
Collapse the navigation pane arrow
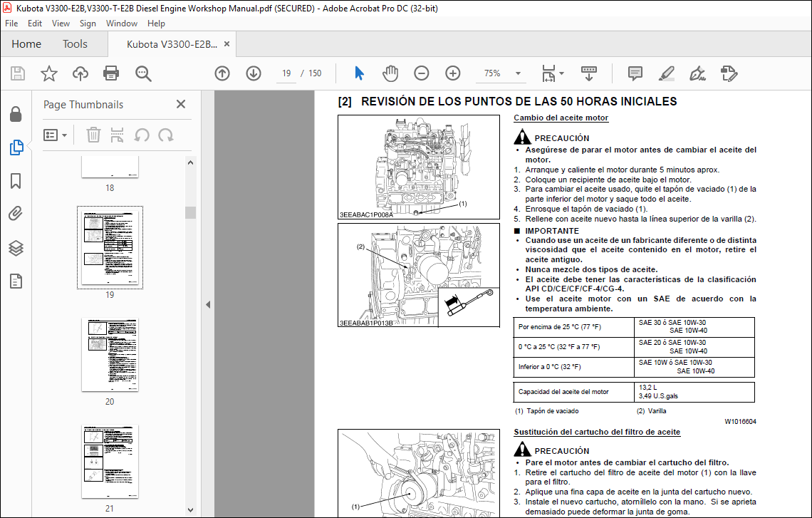(208, 304)
